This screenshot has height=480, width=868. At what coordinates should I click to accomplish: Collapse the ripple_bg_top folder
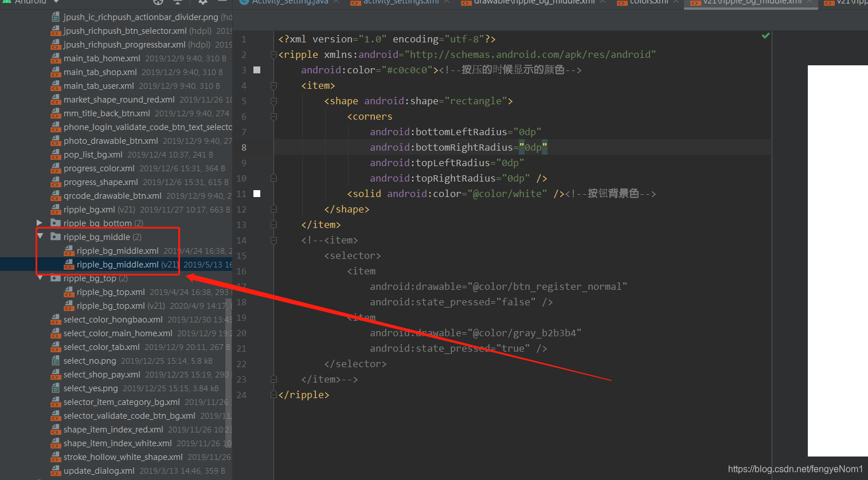pos(40,278)
